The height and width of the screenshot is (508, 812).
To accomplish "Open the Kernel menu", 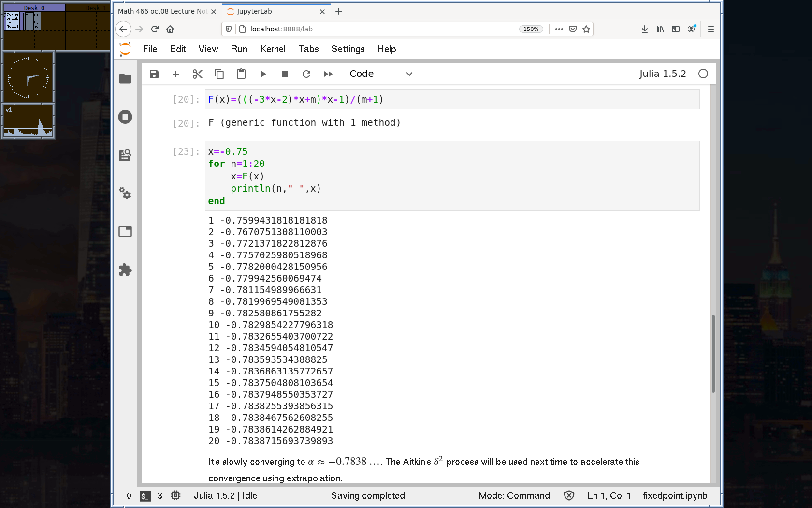I will (273, 49).
